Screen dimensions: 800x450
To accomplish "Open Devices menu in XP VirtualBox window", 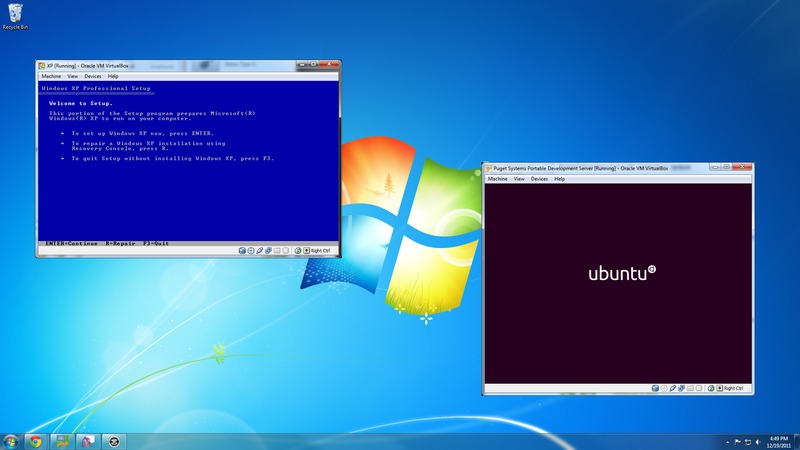I will (x=92, y=76).
